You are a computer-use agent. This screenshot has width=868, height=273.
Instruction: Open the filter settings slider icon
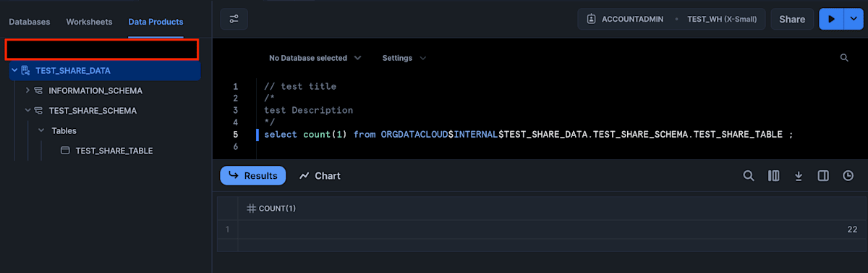tap(234, 19)
